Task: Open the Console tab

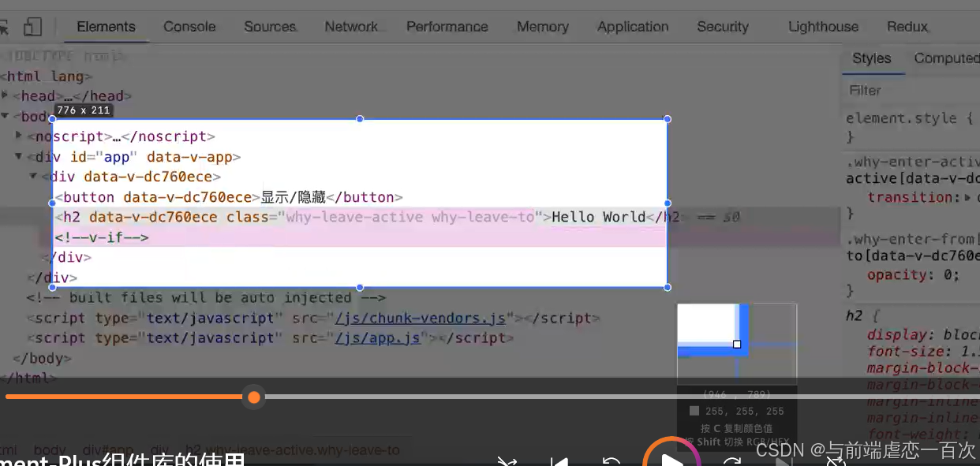Action: pyautogui.click(x=189, y=27)
